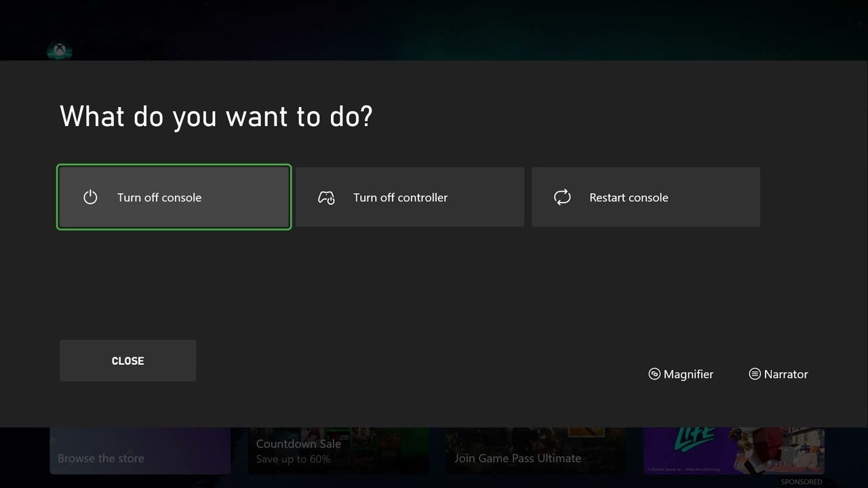Open the Browse the store tile
The height and width of the screenshot is (488, 868).
tap(140, 451)
